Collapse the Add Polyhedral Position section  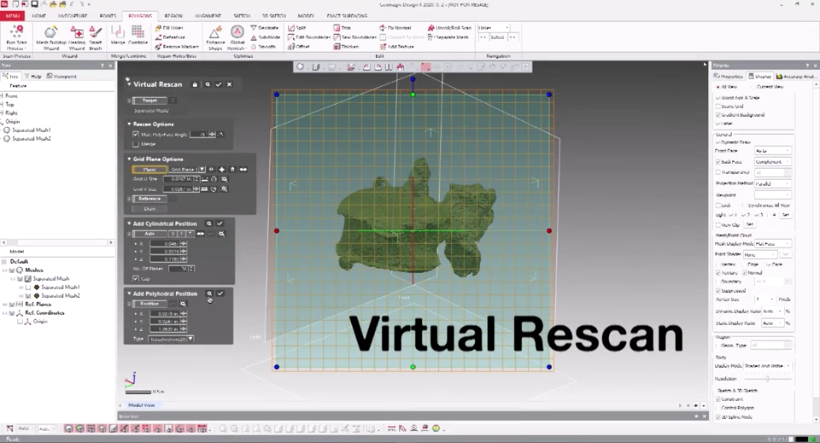click(129, 293)
